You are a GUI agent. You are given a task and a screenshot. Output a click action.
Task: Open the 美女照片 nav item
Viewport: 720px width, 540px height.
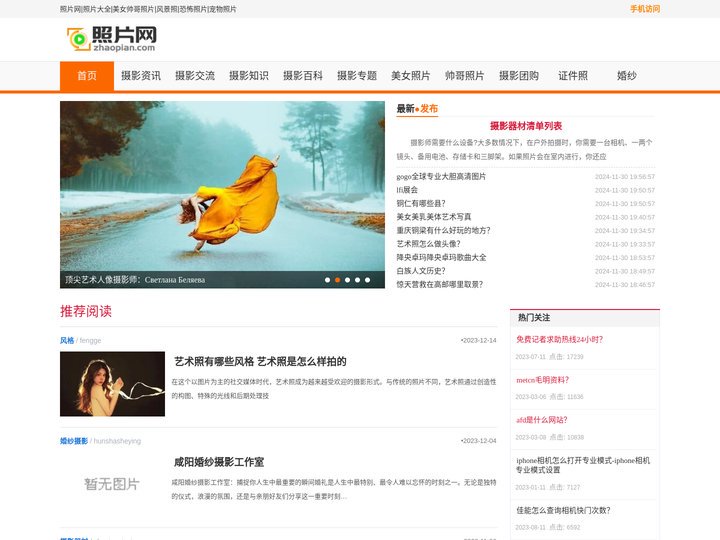click(x=411, y=76)
